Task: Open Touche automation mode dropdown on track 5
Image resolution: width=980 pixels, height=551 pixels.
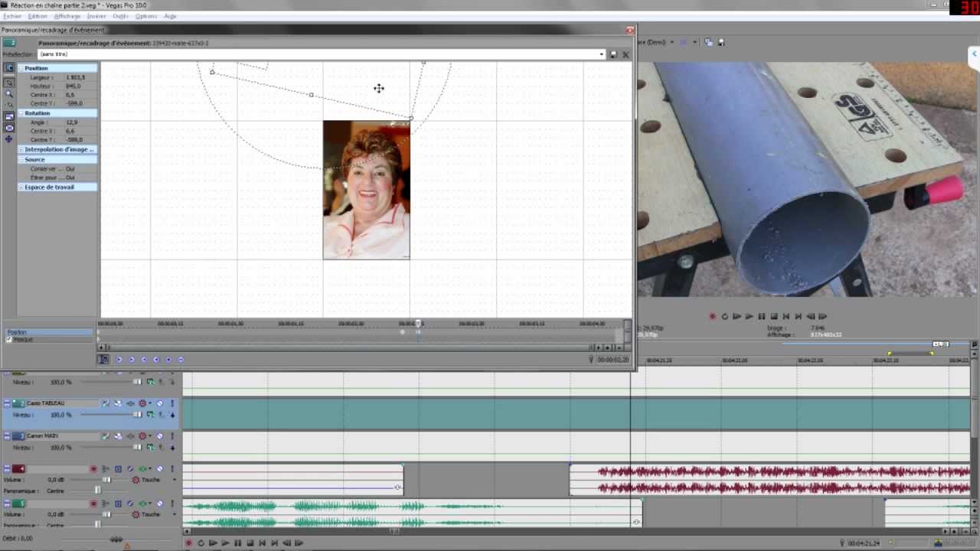Action: 174,514
